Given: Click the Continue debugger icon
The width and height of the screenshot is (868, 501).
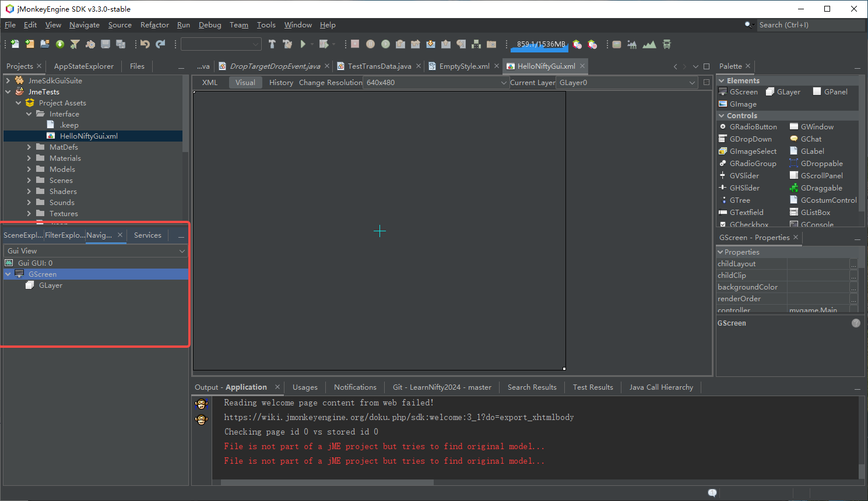Looking at the screenshot, I should pos(385,44).
